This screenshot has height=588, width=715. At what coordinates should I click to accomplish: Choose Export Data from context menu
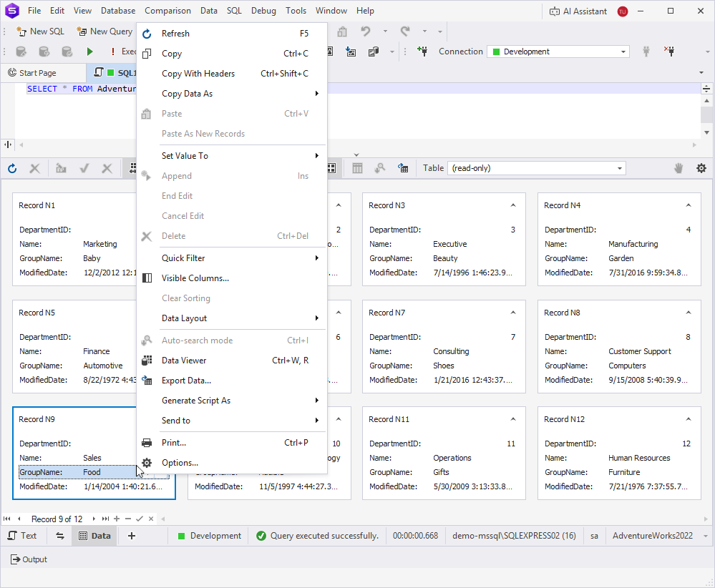pyautogui.click(x=186, y=381)
